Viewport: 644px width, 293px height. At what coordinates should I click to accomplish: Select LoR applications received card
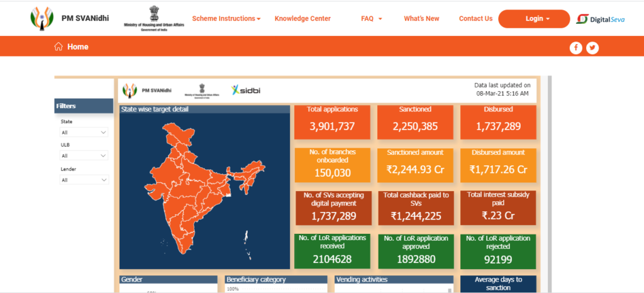332,251
